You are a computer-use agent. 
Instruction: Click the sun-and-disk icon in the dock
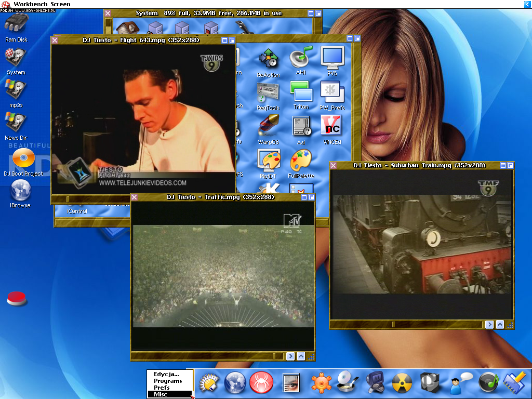pyautogui.click(x=208, y=383)
